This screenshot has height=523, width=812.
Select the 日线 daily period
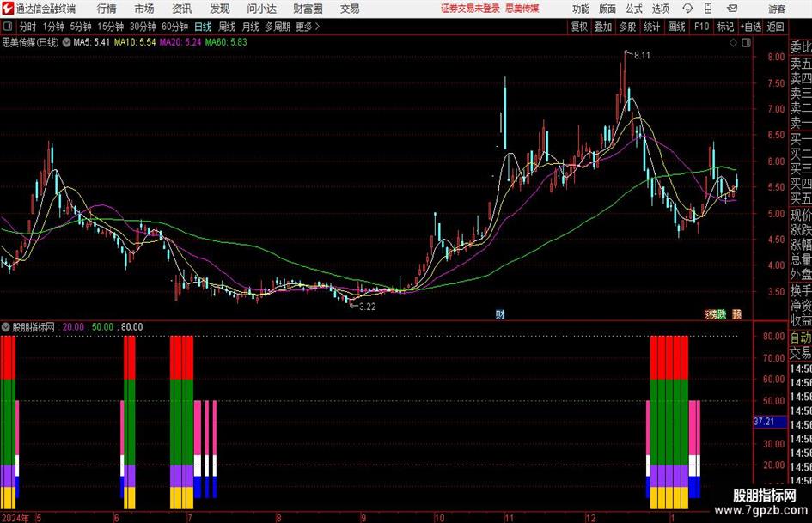coord(203,27)
